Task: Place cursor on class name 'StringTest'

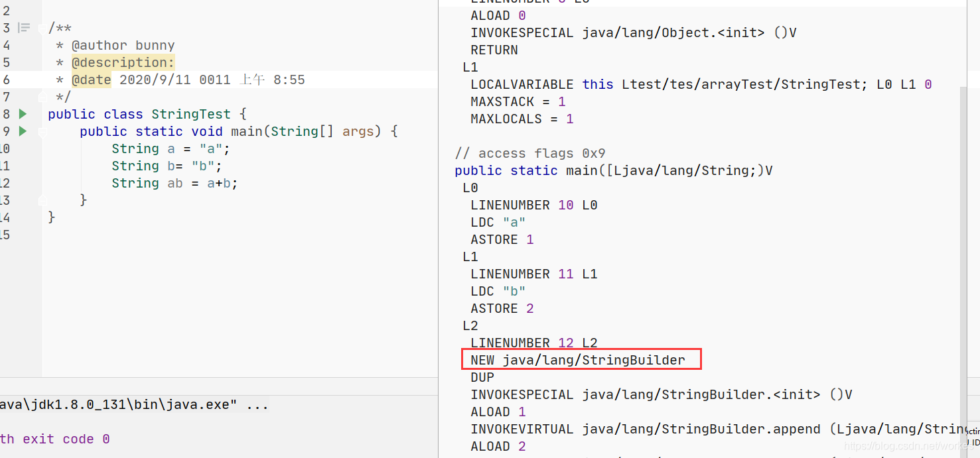Action: tap(191, 114)
